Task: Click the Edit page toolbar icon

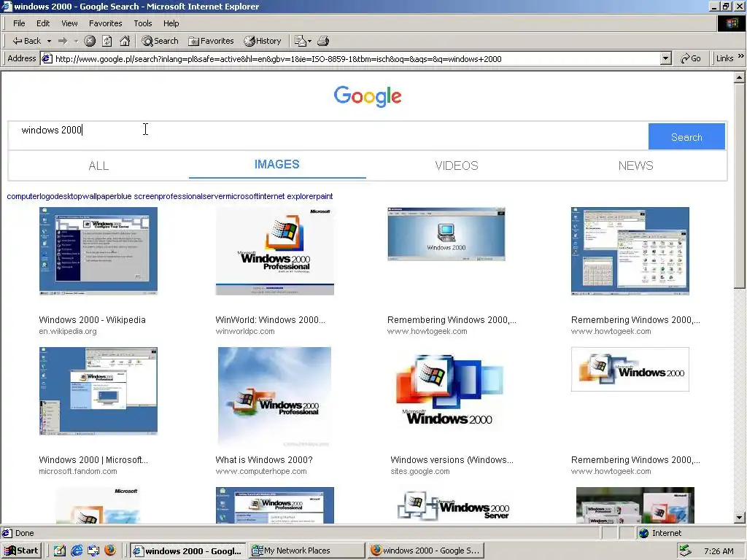Action: pos(300,41)
